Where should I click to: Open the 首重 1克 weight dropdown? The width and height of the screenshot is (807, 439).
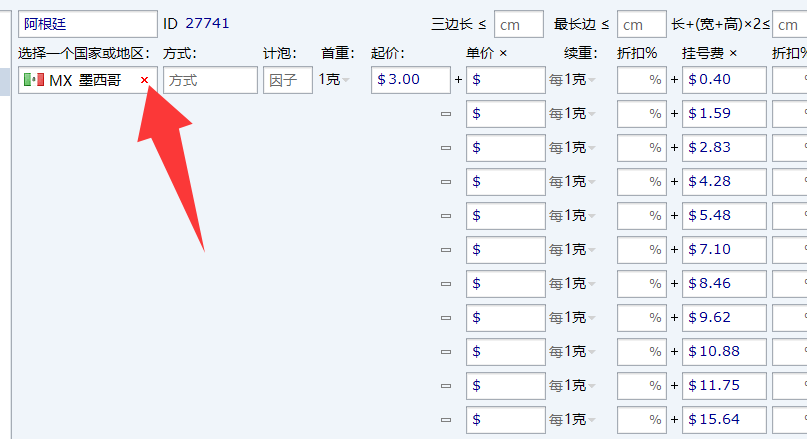click(335, 80)
